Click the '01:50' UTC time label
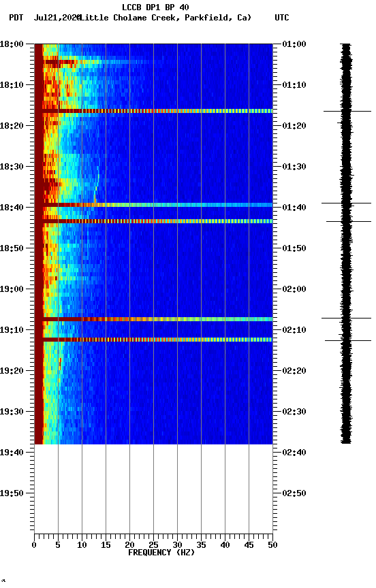The height and width of the screenshot is (588, 376). coord(294,248)
